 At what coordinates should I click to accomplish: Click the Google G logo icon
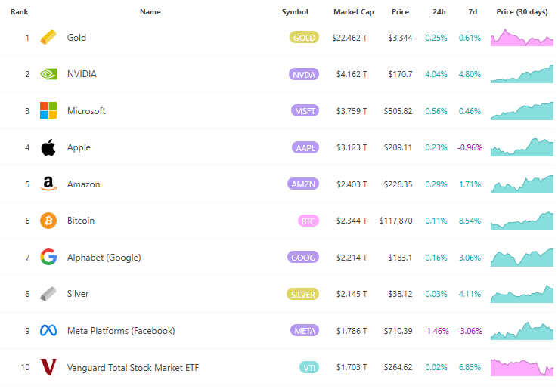click(48, 257)
